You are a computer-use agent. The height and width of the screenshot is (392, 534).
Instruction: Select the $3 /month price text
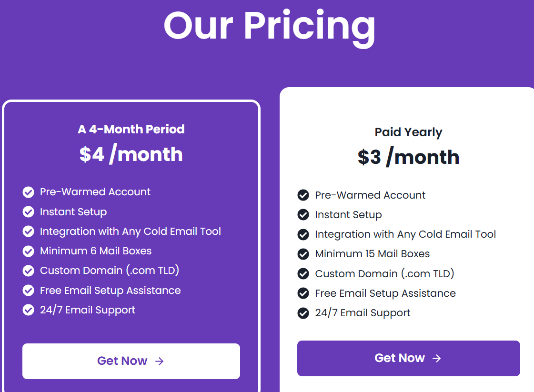pos(408,157)
